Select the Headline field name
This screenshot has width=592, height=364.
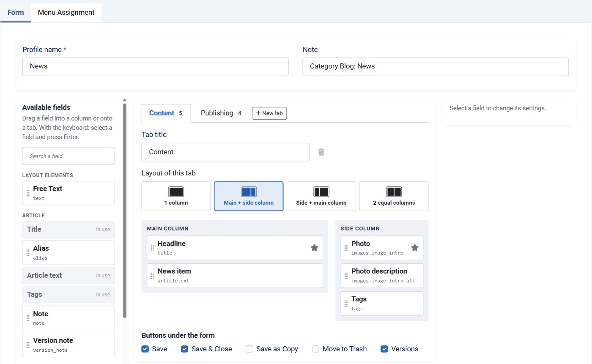(172, 244)
